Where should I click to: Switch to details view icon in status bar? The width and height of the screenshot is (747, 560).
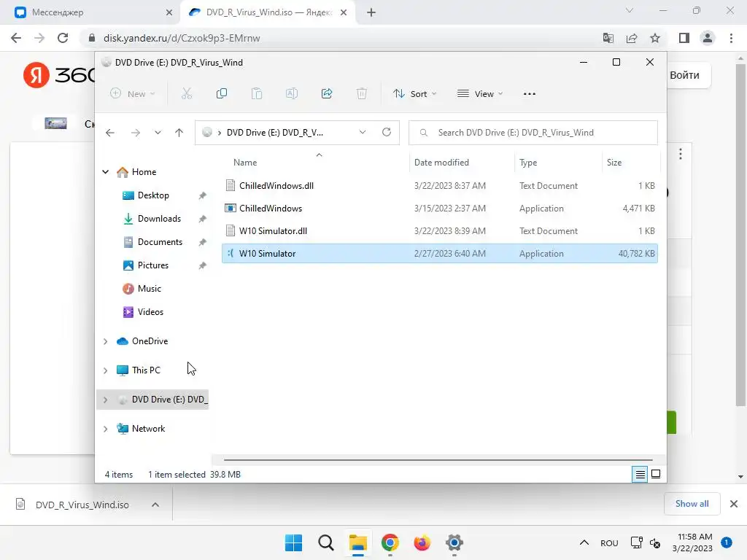point(640,474)
